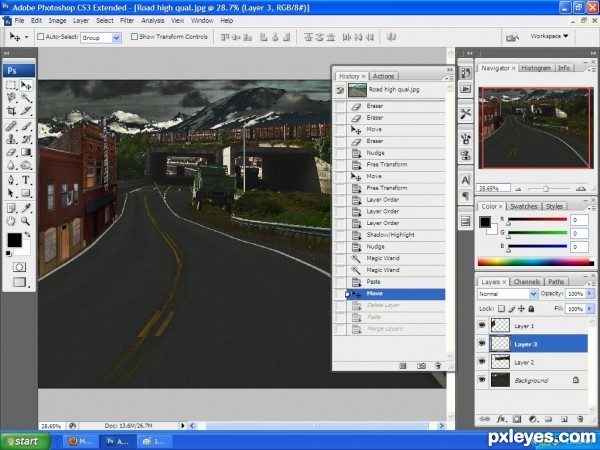Viewport: 600px width, 450px height.
Task: Select the Healing Brush tool
Action: click(11, 126)
